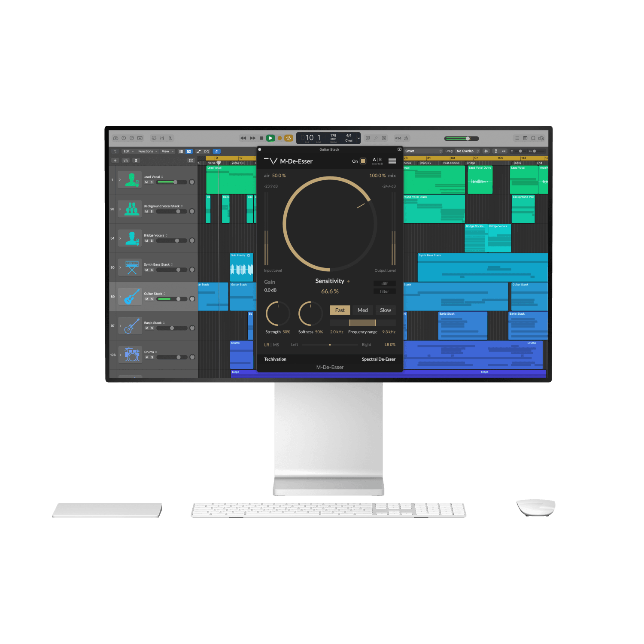Mute the Banjo Stack track
This screenshot has width=644, height=644.
147,328
